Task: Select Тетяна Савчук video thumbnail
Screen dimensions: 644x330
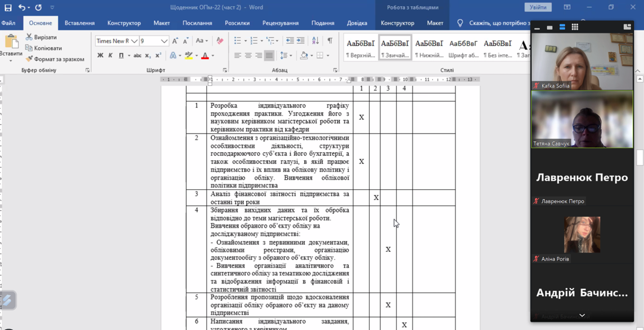Action: [x=582, y=119]
